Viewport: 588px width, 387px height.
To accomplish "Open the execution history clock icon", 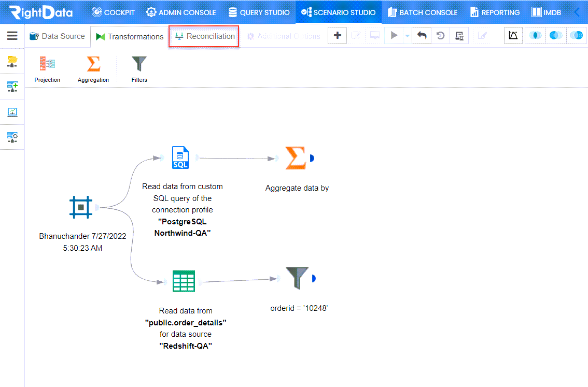I will 441,36.
